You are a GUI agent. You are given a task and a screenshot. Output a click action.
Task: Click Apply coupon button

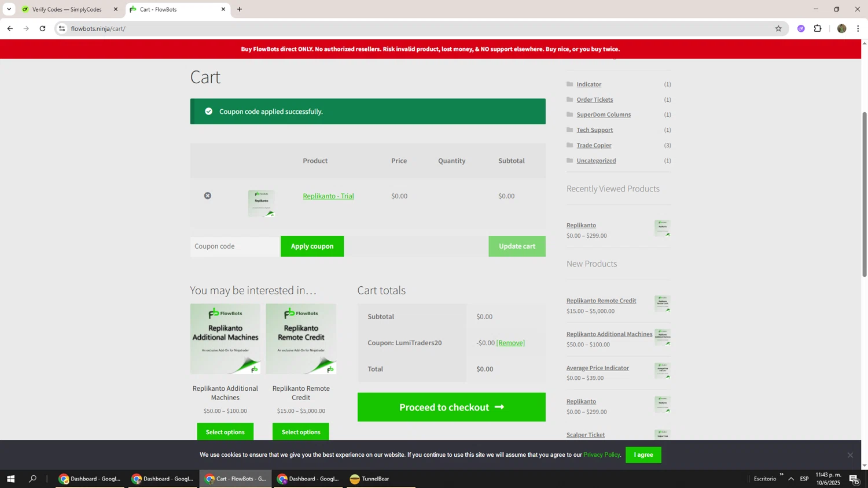(312, 246)
